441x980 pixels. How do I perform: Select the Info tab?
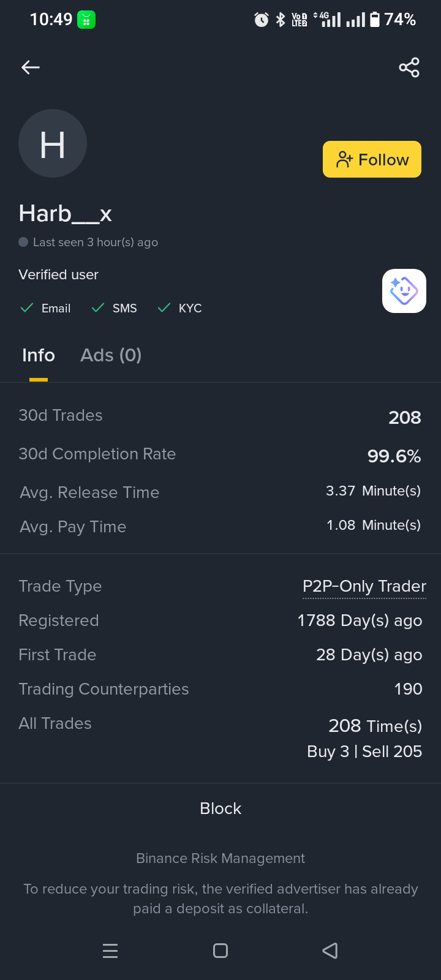click(39, 355)
